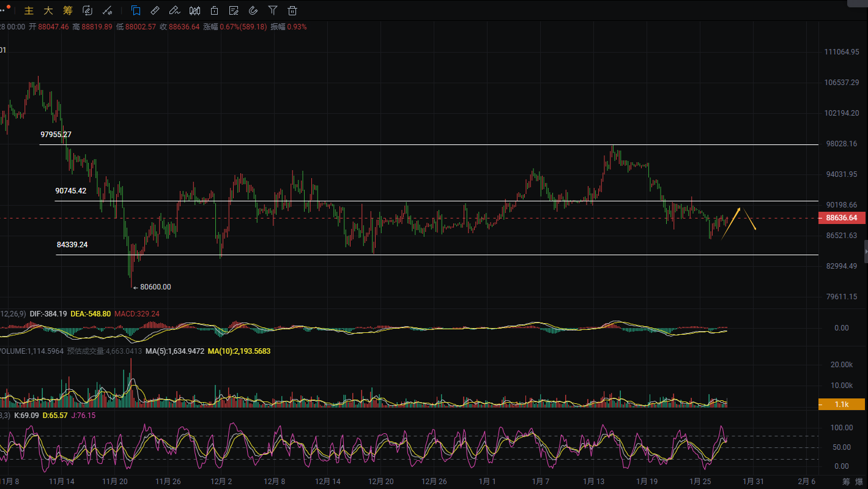Click the 1.1k volume axis badge
868x489 pixels.
842,405
